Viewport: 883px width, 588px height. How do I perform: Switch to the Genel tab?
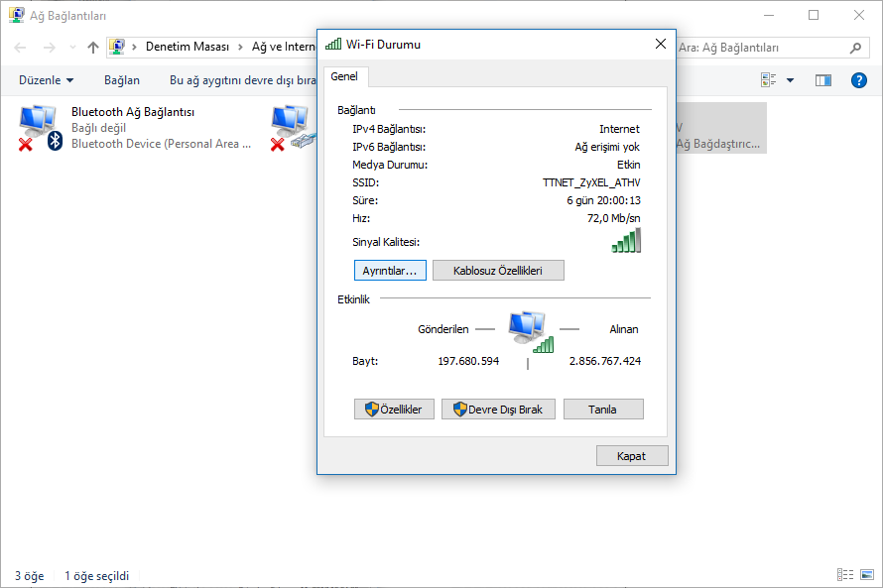(x=345, y=76)
